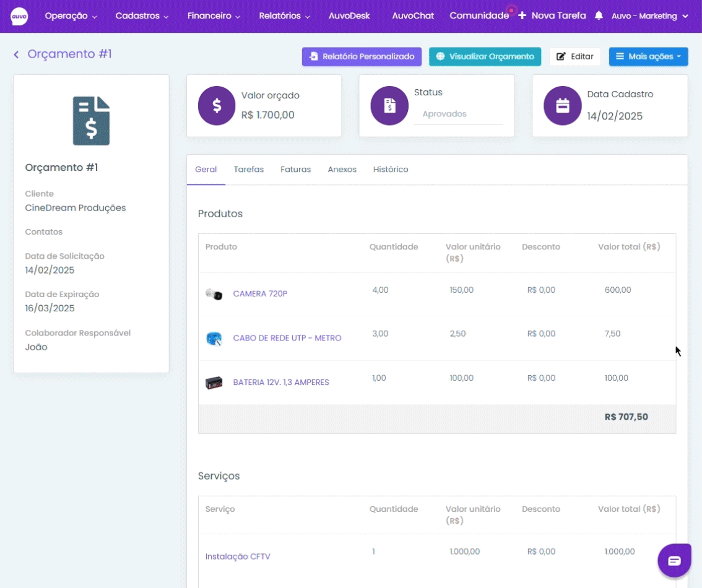Click the notification bell icon
702x588 pixels.
pos(599,15)
